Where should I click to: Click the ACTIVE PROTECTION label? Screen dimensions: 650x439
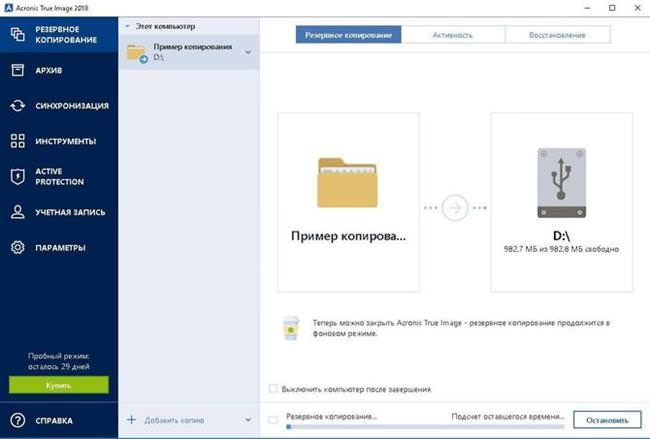coord(60,177)
